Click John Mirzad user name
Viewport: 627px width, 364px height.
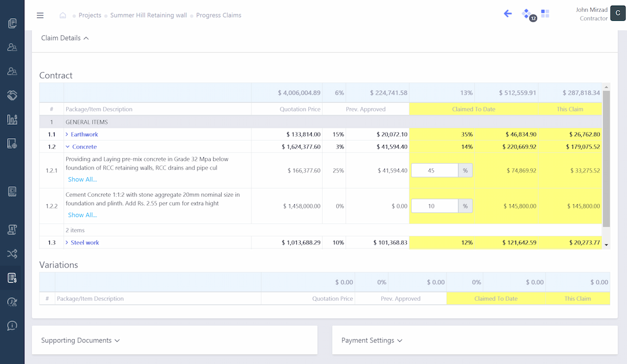[592, 10]
